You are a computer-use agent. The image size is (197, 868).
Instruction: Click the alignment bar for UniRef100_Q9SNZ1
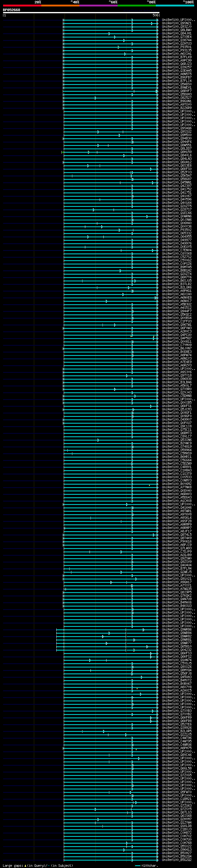111,24
